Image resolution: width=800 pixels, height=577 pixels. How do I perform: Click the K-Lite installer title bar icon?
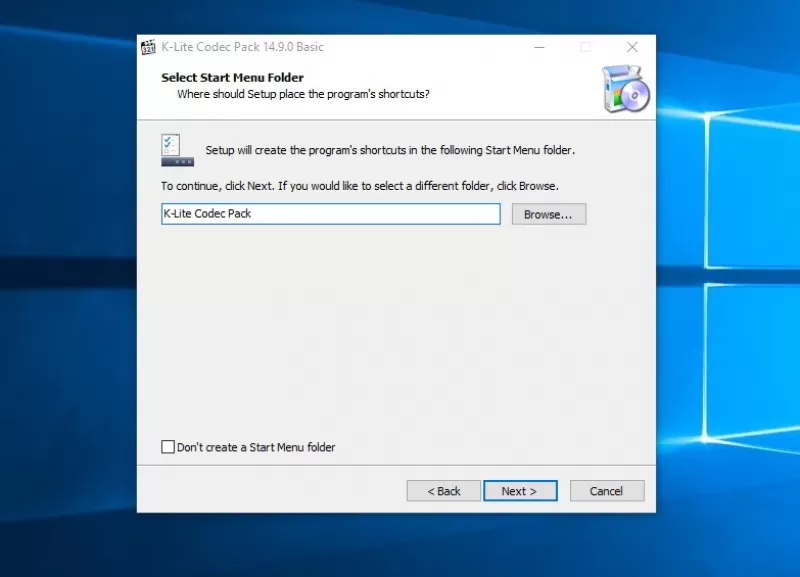pos(148,47)
